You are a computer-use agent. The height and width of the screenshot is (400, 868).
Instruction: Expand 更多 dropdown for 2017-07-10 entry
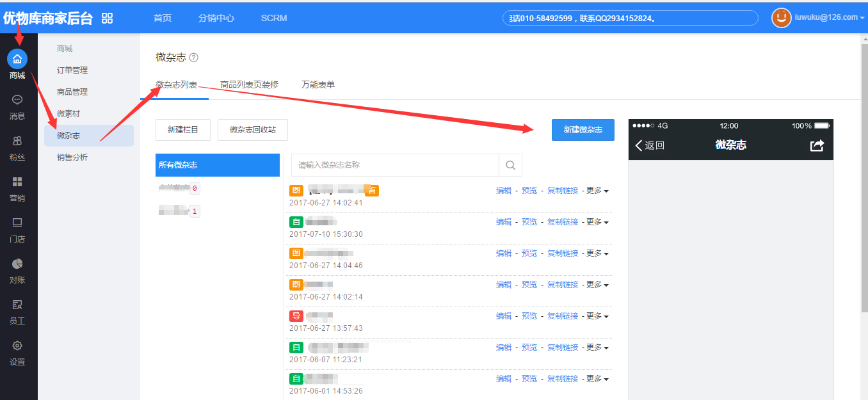(597, 222)
